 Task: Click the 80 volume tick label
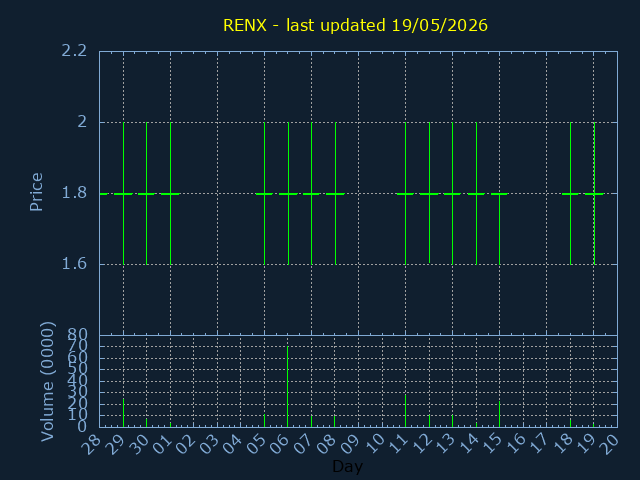click(x=78, y=335)
